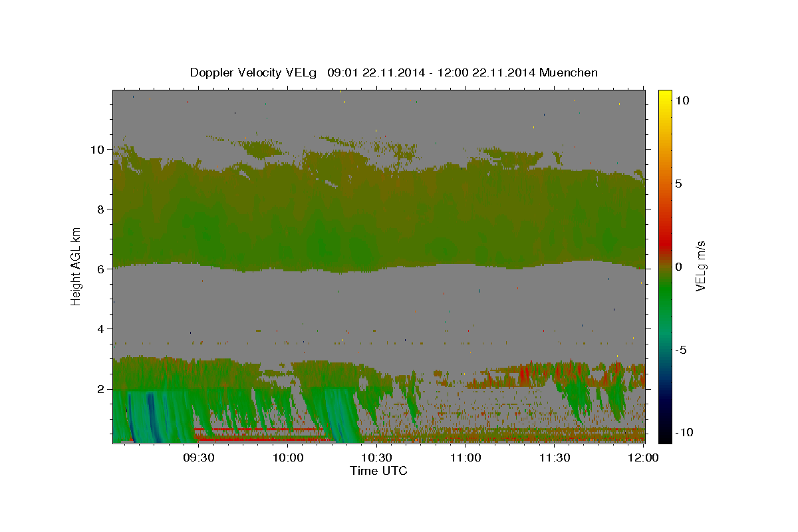Click the height tick label 10

click(97, 150)
